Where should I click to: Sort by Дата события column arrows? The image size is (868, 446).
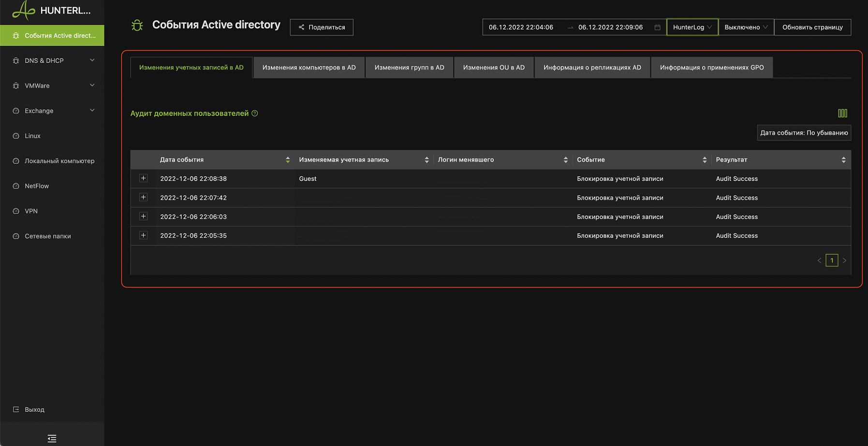point(288,160)
